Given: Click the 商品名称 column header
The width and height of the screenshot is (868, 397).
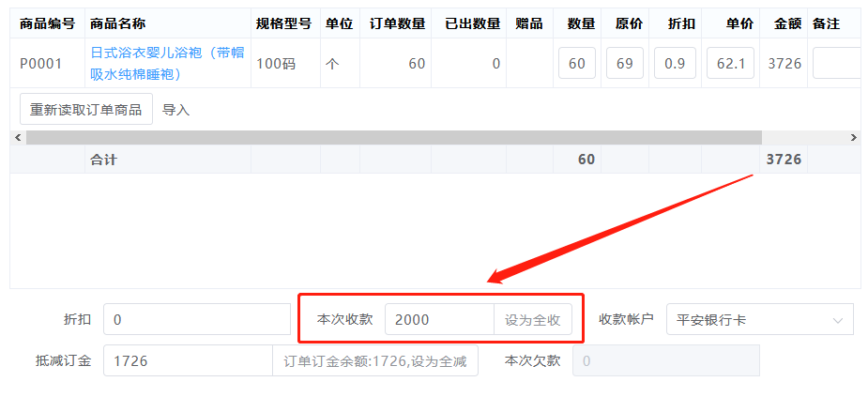Looking at the screenshot, I should tap(118, 23).
